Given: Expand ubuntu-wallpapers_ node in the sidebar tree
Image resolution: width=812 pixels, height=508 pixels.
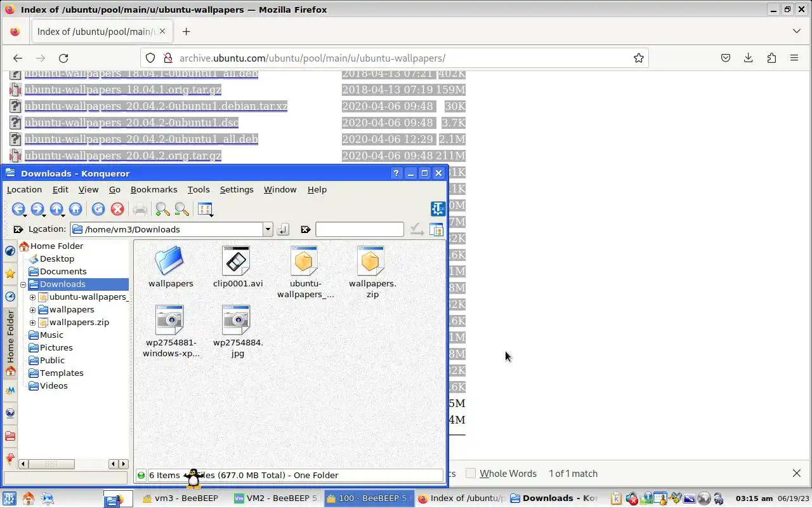Looking at the screenshot, I should pyautogui.click(x=32, y=297).
